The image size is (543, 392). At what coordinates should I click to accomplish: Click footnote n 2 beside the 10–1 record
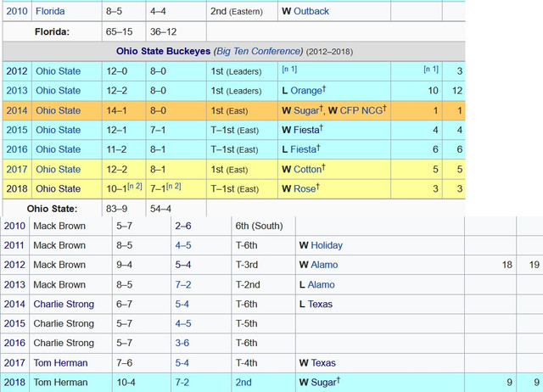click(x=135, y=186)
